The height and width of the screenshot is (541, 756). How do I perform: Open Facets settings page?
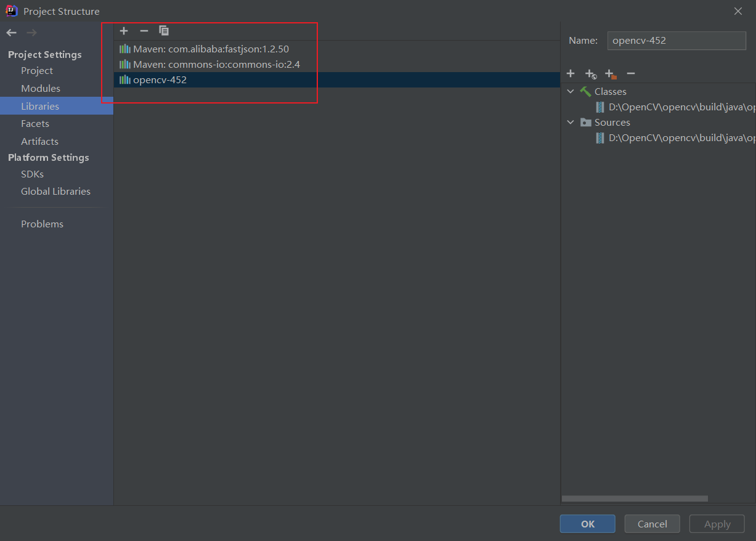[35, 123]
